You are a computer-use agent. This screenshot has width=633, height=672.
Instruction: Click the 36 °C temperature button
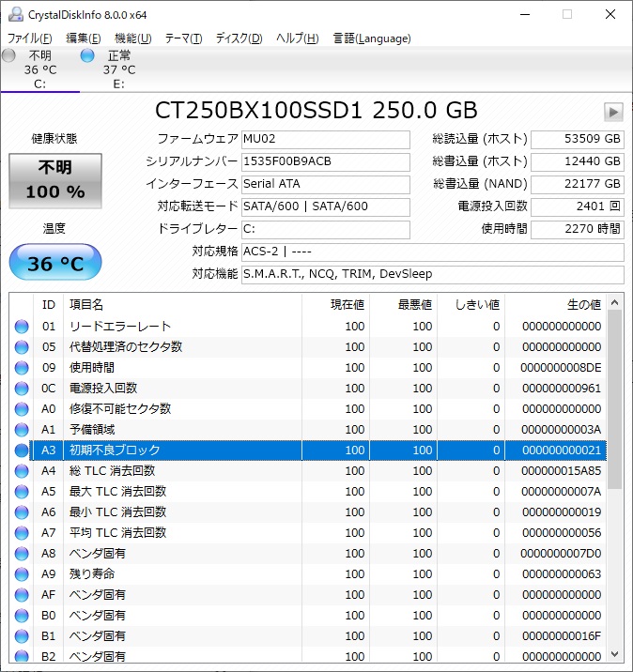[x=55, y=262]
